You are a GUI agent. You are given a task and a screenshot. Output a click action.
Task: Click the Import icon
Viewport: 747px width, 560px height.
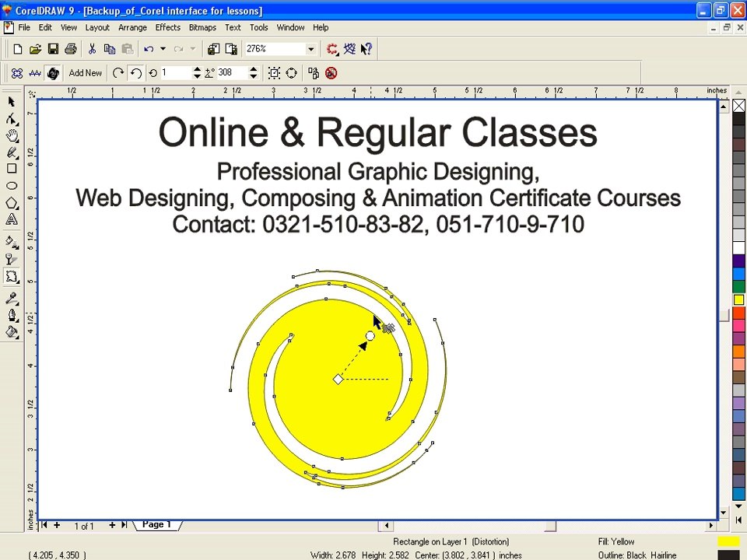(213, 48)
